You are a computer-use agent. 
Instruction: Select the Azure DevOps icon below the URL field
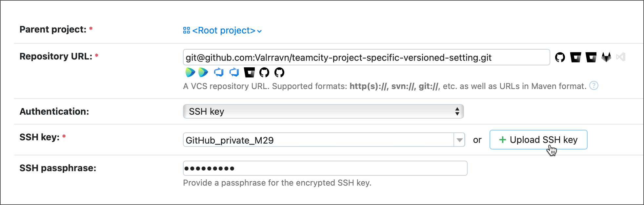[x=219, y=72]
